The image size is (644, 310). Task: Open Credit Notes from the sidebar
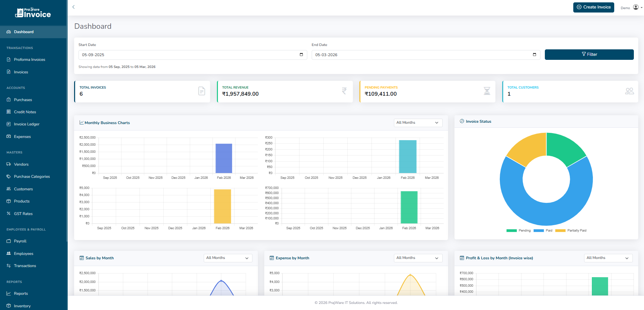(8, 112)
